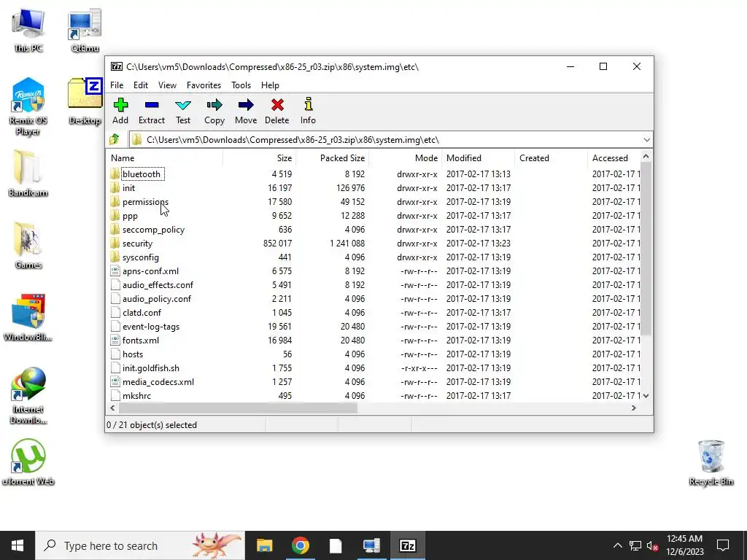This screenshot has height=560, width=747.
Task: Select the seccomp_policy folder
Action: [153, 230]
